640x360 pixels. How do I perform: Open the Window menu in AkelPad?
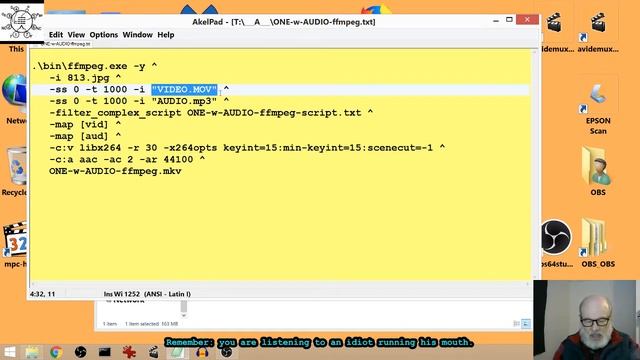[138, 35]
